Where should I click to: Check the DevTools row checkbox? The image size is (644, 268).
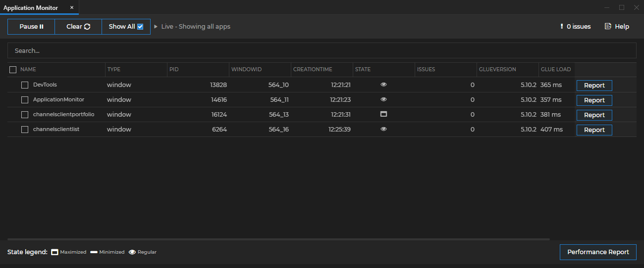25,85
